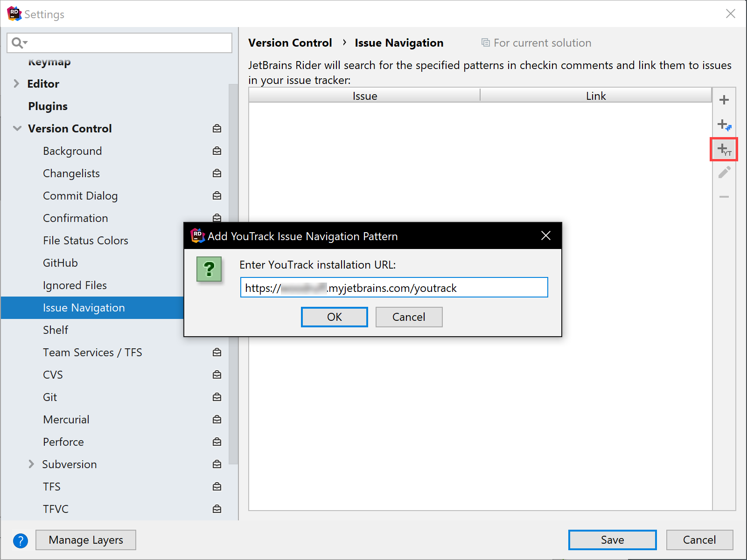Image resolution: width=747 pixels, height=560 pixels.
Task: Click the layer icon next to Git
Action: pos(217,397)
